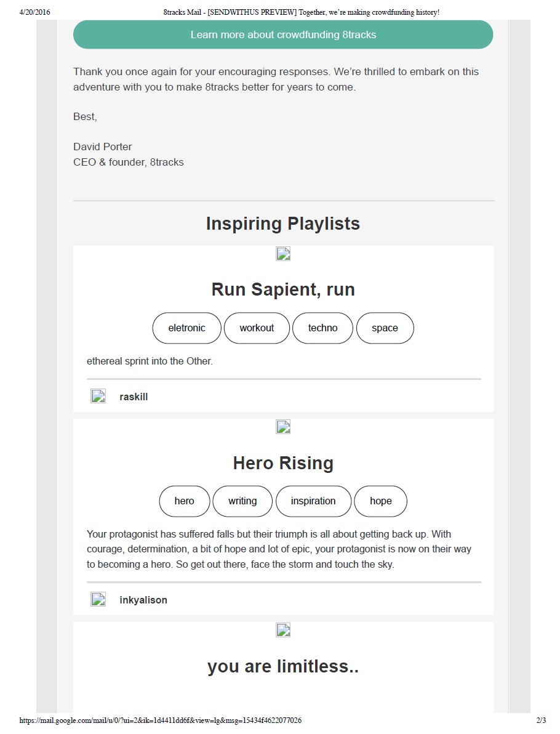Open the Run Sapient, run playlist title
Screen dimensions: 560x734
[283, 289]
